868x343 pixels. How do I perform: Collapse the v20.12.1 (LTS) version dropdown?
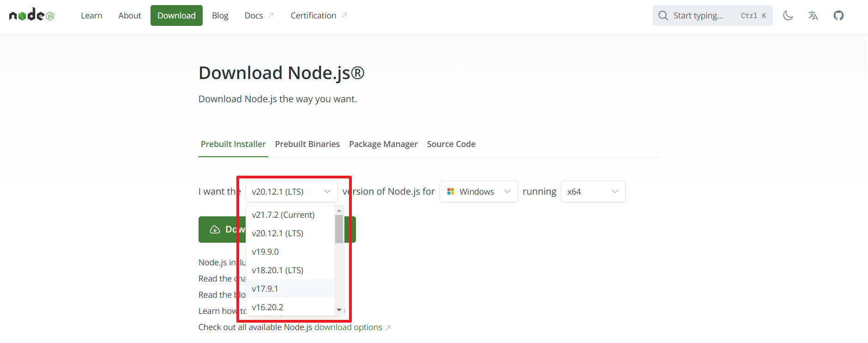click(292, 191)
